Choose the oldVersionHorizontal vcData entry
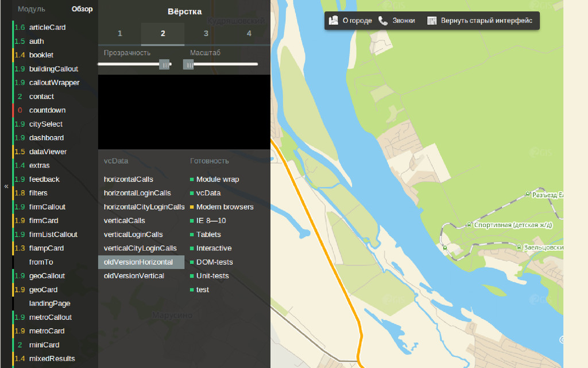This screenshot has width=588, height=368. click(x=141, y=262)
